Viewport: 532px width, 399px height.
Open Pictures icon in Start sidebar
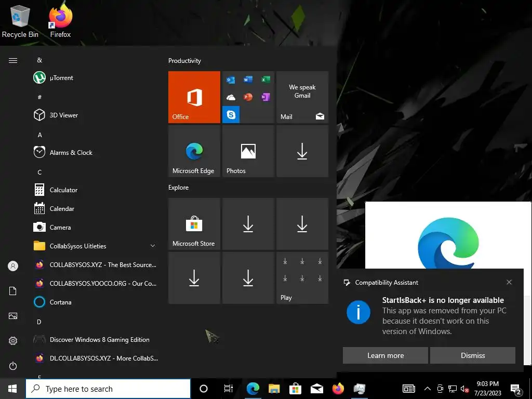click(13, 316)
